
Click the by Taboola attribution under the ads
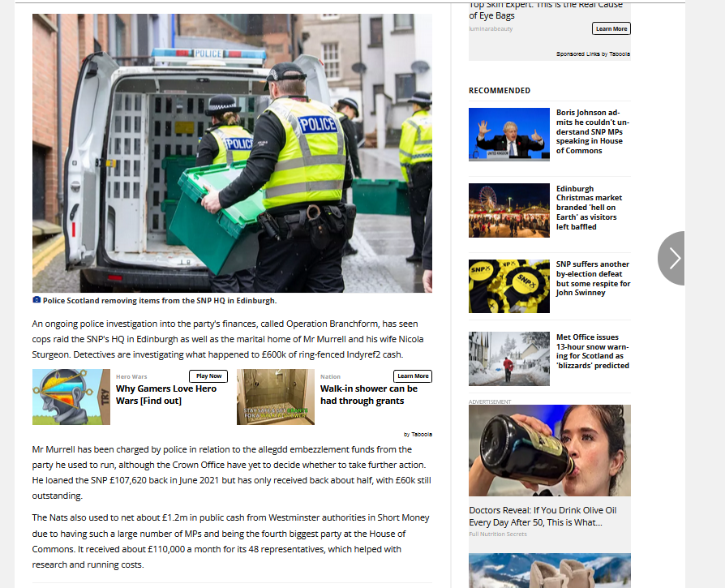tap(418, 435)
